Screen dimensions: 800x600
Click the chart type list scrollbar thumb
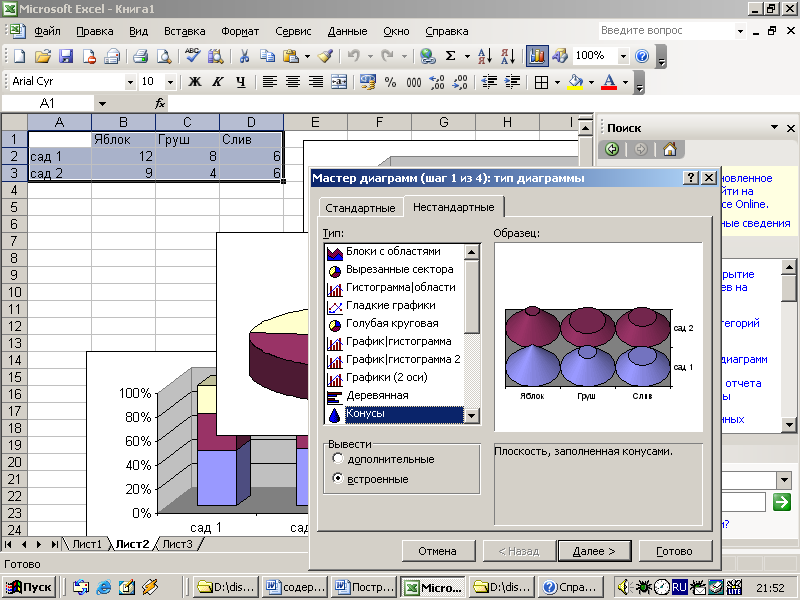tap(471, 297)
